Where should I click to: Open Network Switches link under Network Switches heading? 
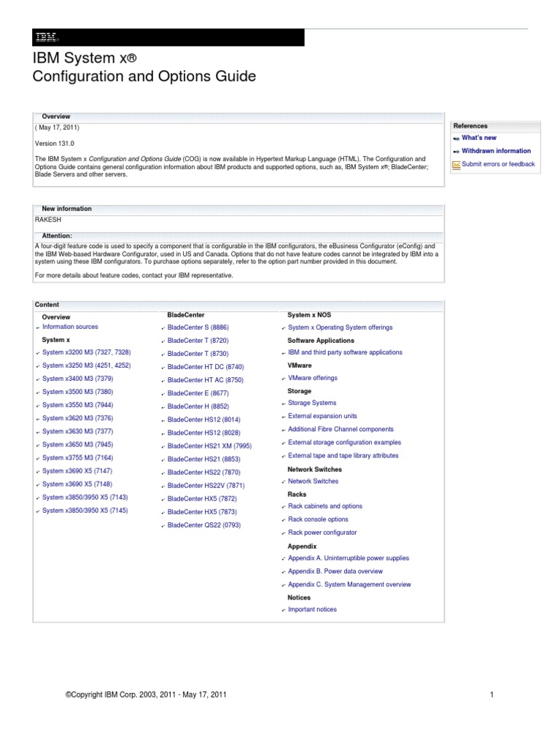click(x=313, y=481)
